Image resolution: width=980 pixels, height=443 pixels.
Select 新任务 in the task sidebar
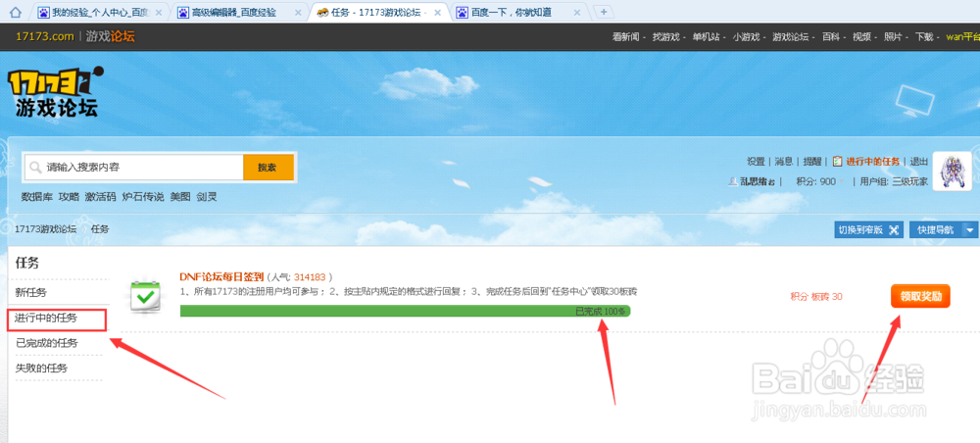31,292
